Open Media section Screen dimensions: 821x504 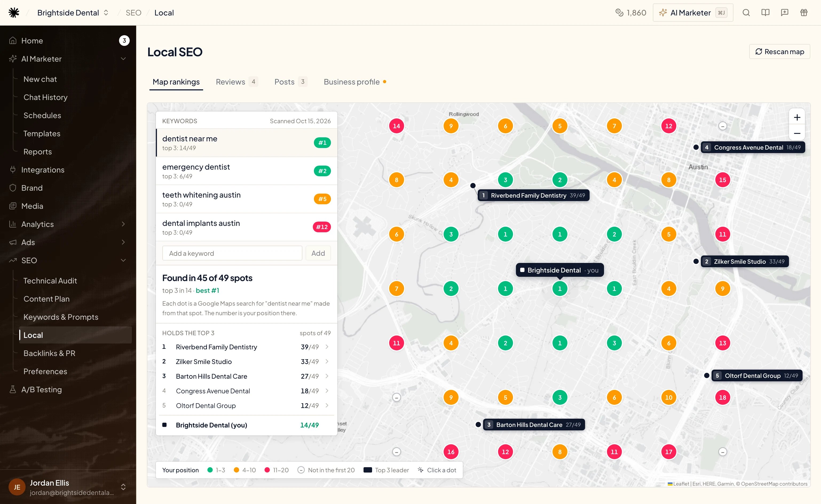[x=68, y=206]
